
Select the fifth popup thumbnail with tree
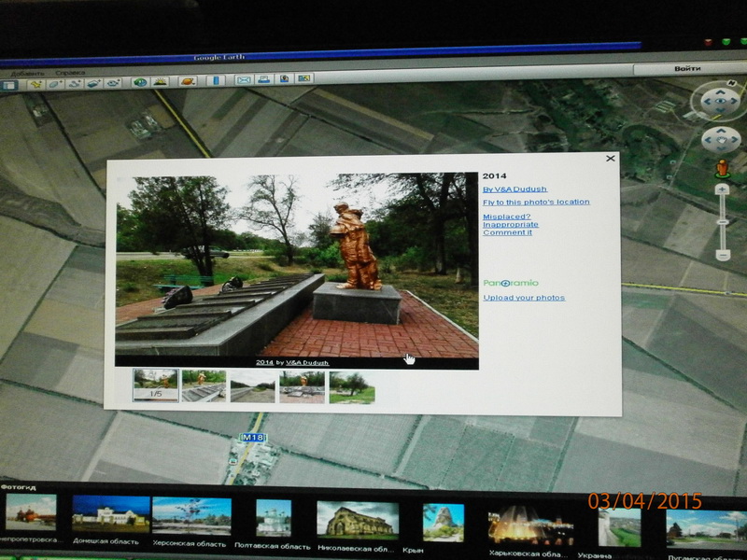tap(352, 388)
